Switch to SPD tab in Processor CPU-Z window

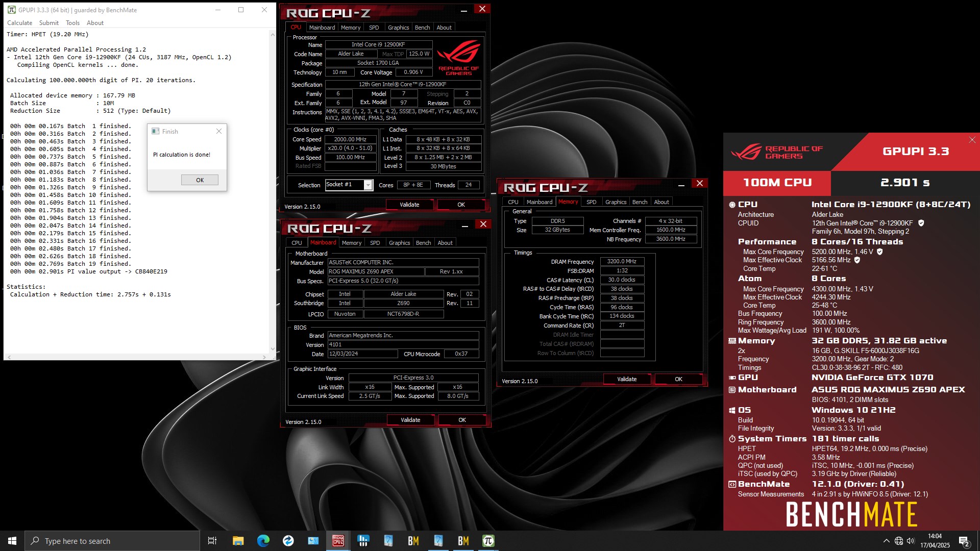point(374,28)
